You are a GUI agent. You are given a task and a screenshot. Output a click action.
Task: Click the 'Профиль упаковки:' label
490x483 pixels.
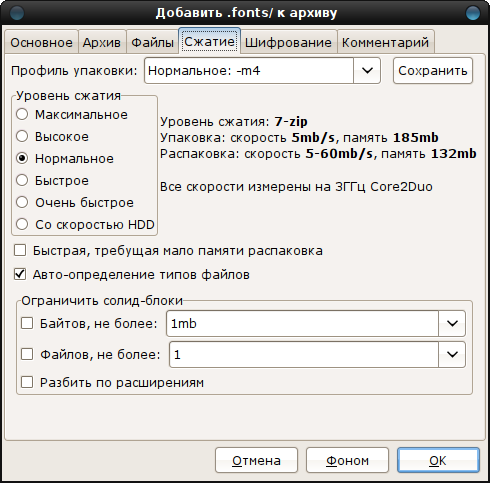pyautogui.click(x=74, y=71)
